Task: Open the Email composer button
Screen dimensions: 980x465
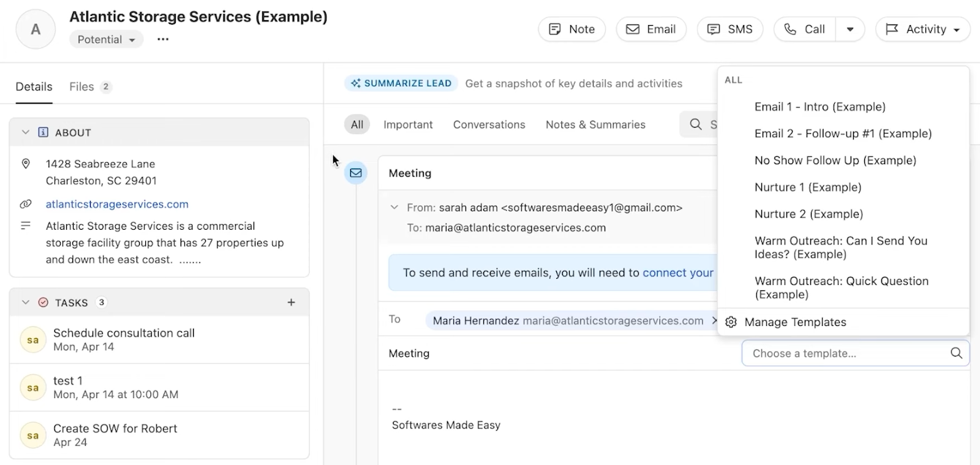Action: [x=651, y=29]
